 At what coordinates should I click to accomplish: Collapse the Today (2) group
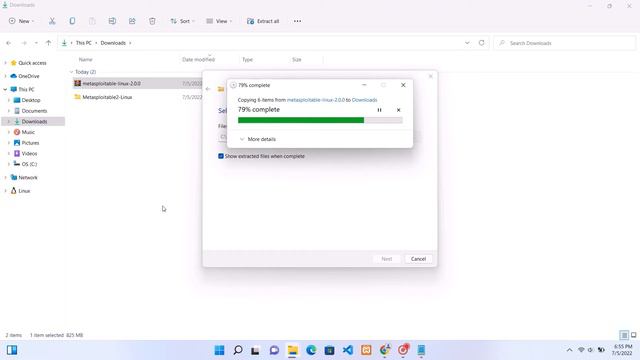71,72
